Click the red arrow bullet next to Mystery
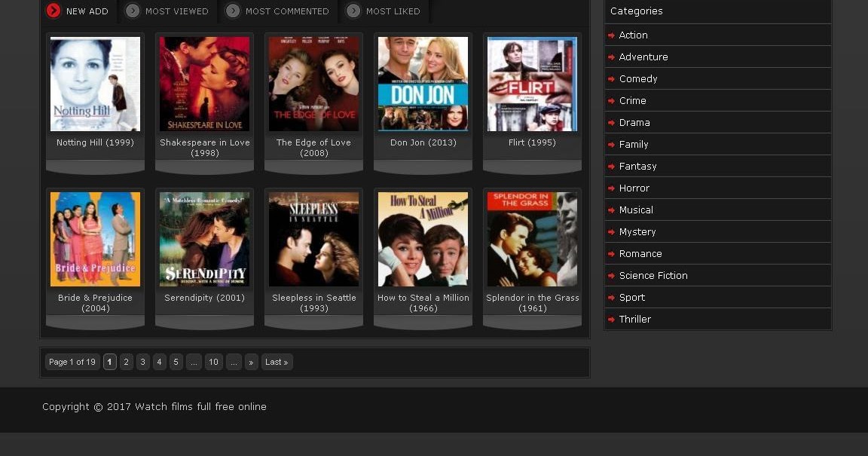Screen dimensions: 868x456 (611, 232)
